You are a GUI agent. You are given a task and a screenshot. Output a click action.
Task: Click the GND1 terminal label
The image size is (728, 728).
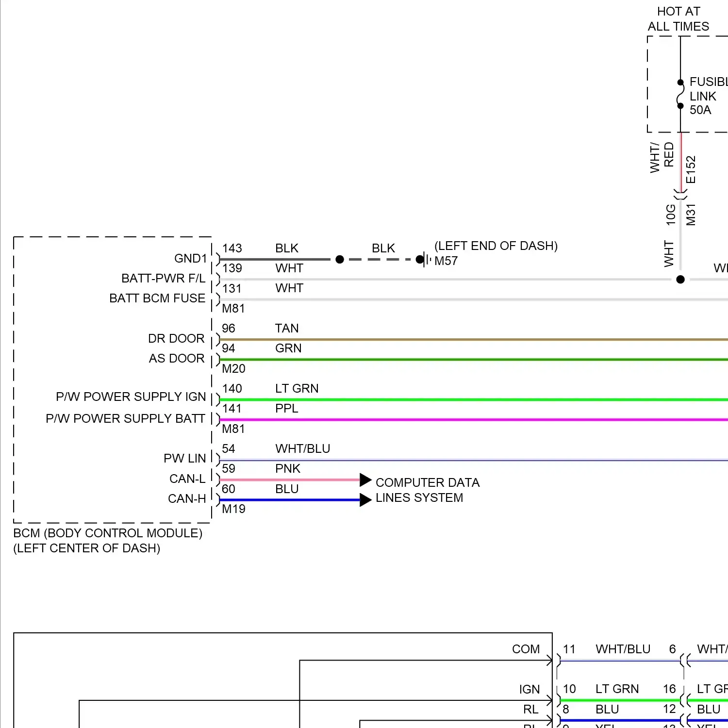190,258
